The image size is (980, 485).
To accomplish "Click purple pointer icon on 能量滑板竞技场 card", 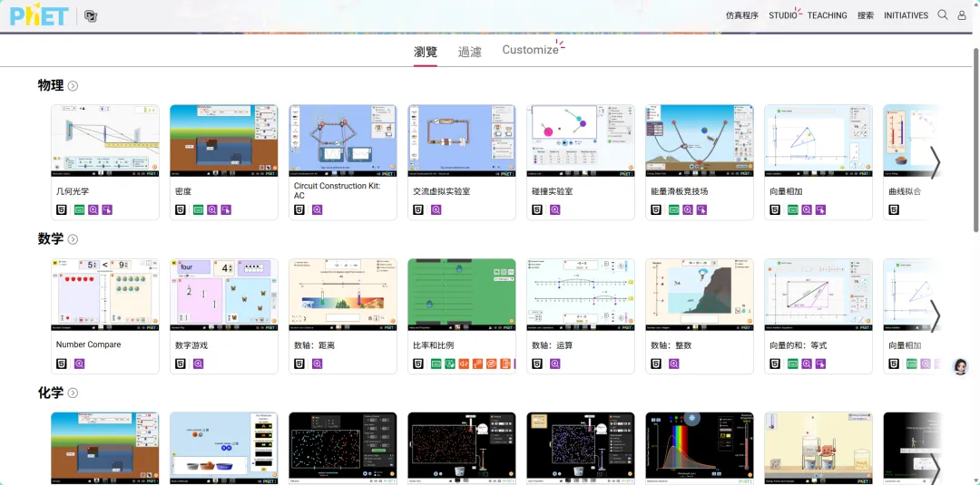I will [x=701, y=209].
